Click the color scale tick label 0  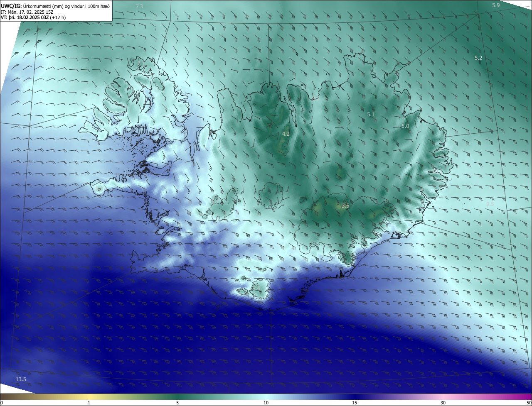tap(2, 403)
